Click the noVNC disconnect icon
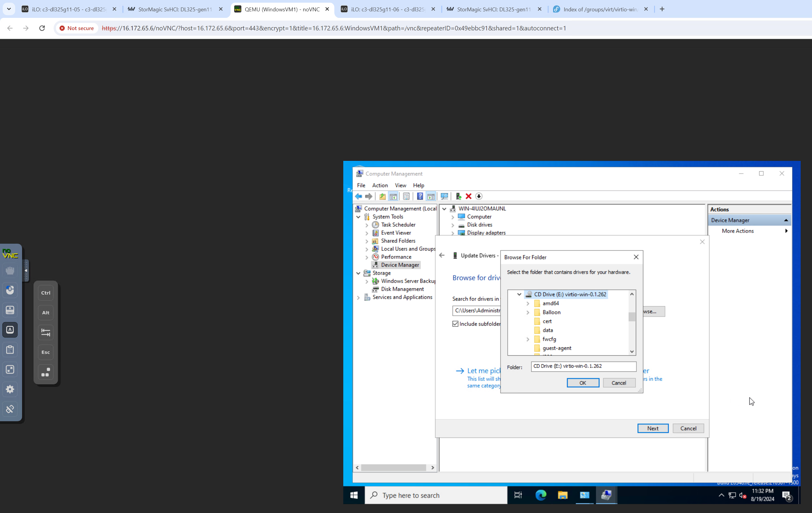This screenshot has height=513, width=812. pyautogui.click(x=10, y=409)
